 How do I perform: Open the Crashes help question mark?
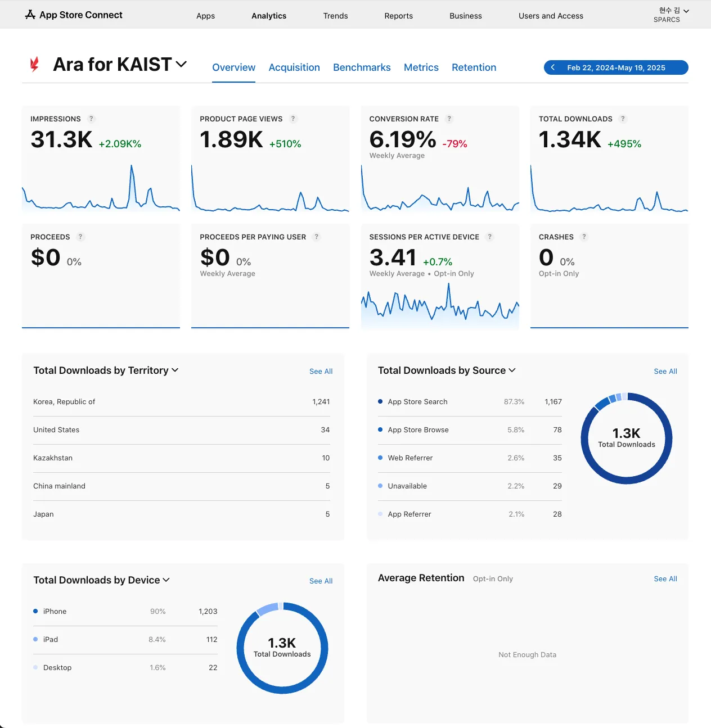tap(584, 237)
